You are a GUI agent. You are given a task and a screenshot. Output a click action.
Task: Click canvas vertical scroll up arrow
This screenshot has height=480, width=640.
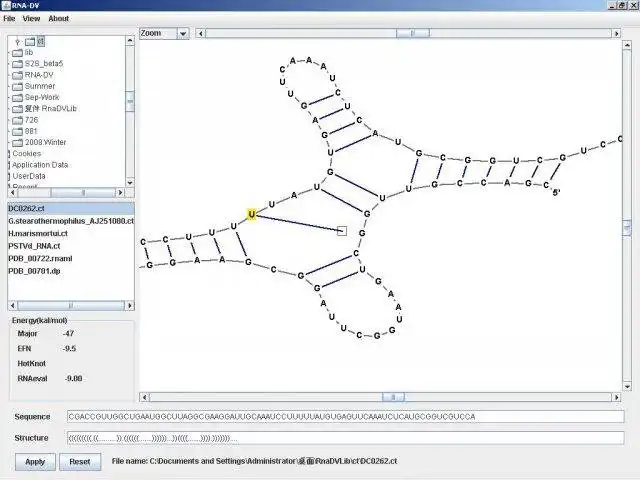tap(627, 45)
